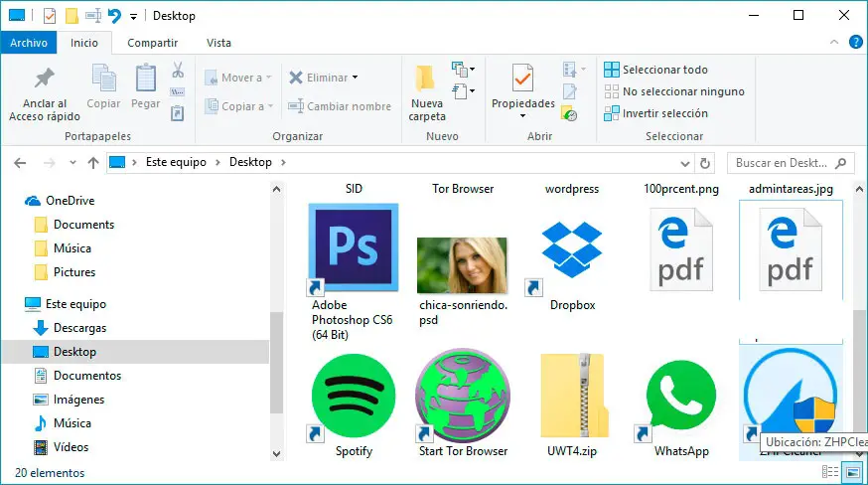
Task: Open the Fácil acceso dropdown
Action: 463,90
